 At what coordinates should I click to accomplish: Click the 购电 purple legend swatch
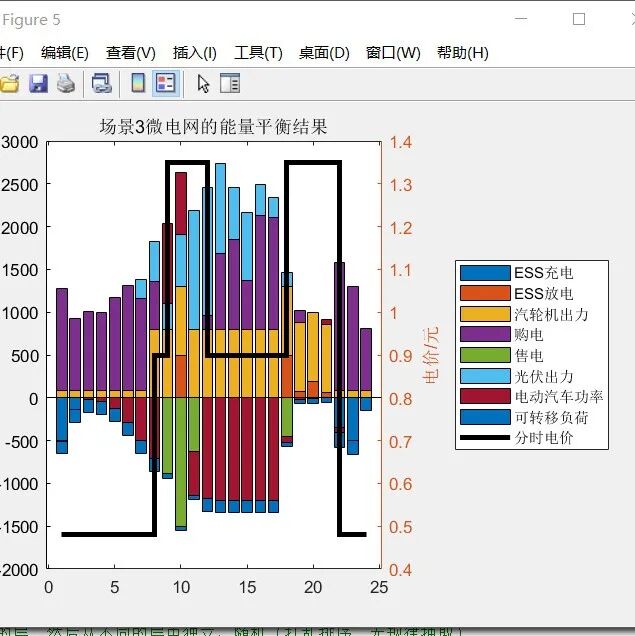pyautogui.click(x=485, y=335)
